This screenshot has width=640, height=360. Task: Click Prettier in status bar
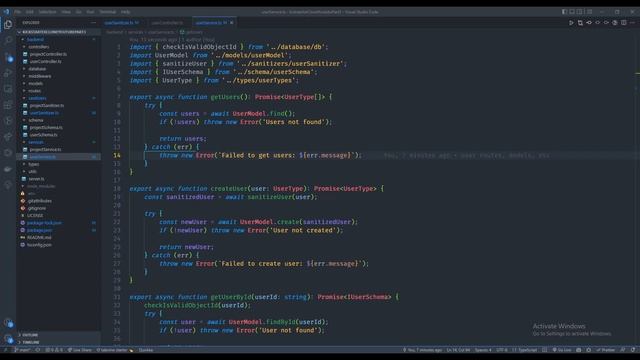(605, 350)
